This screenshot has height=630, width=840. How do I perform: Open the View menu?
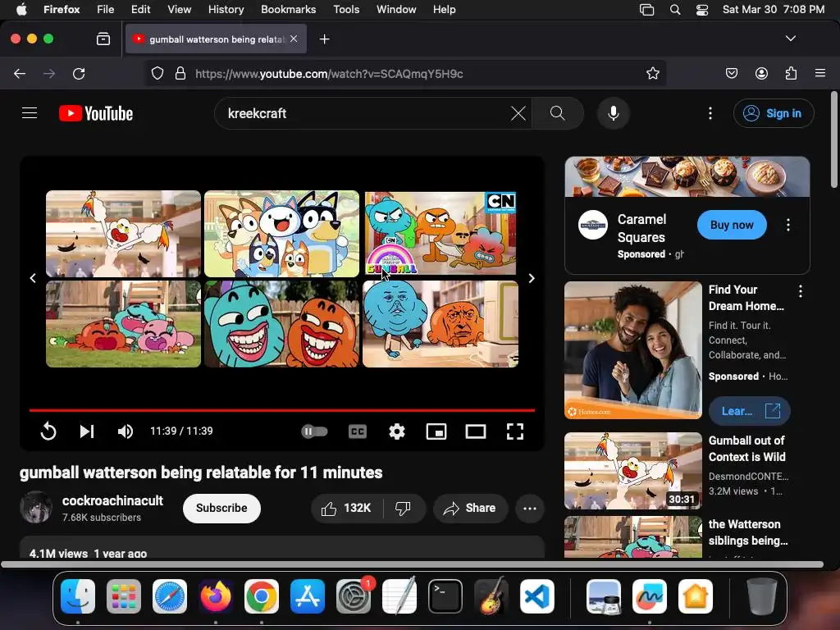[179, 9]
